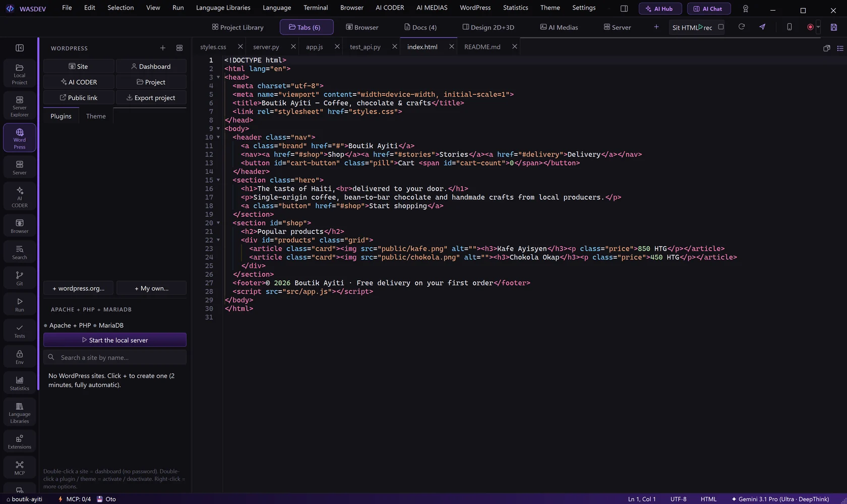Collapse the body element at line 9
This screenshot has height=504, width=847.
tap(218, 129)
